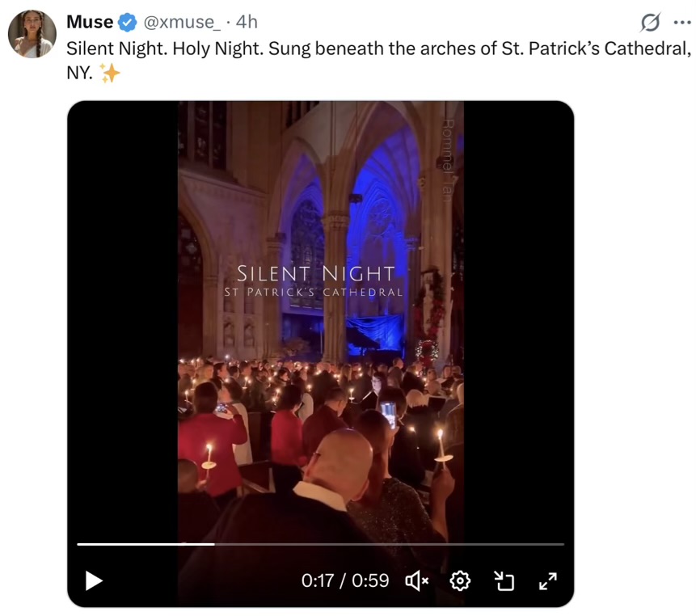Click the sparkles emoji in the tweet
Image resolution: width=696 pixels, height=616 pixels.
point(111,74)
